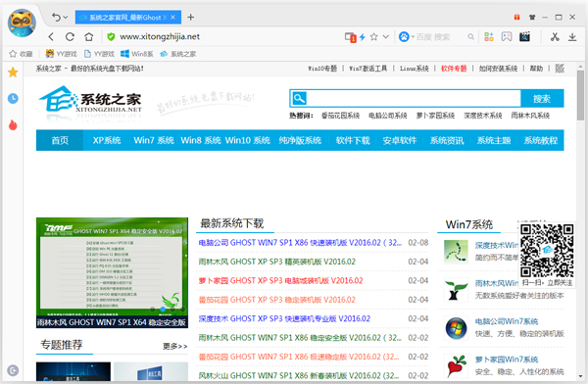The width and height of the screenshot is (588, 384).
Task: Select hot word 雨林木风系统
Action: tap(530, 116)
